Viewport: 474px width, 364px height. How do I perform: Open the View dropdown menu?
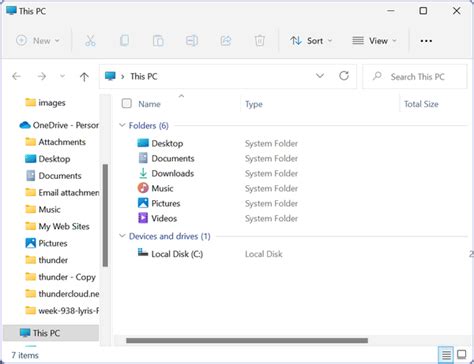[375, 41]
